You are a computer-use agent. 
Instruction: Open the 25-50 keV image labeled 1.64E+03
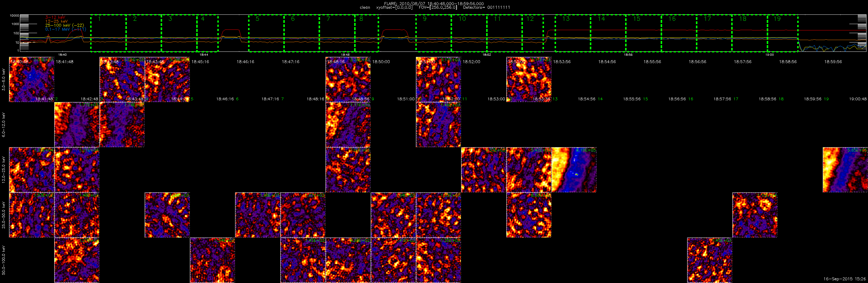click(393, 215)
